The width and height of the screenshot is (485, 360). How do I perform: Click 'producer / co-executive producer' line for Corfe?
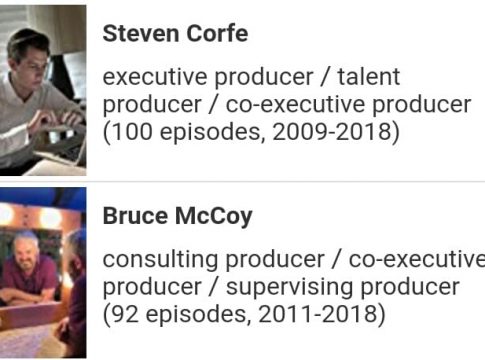click(x=287, y=105)
